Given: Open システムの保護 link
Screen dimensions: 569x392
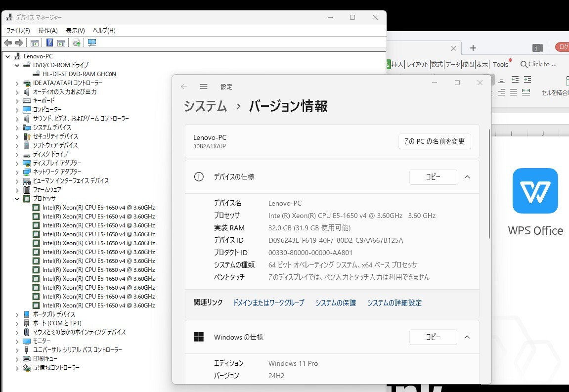Looking at the screenshot, I should [335, 303].
